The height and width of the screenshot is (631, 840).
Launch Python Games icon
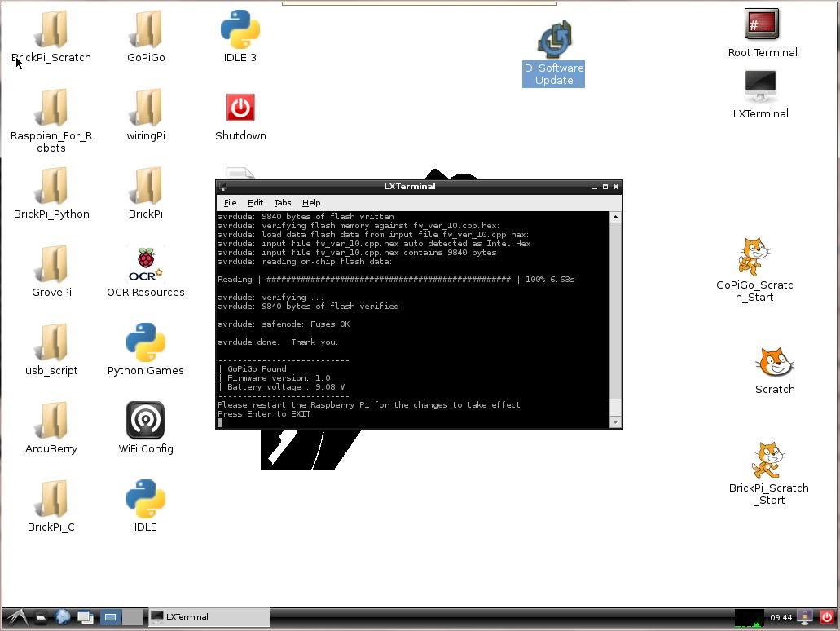point(146,342)
